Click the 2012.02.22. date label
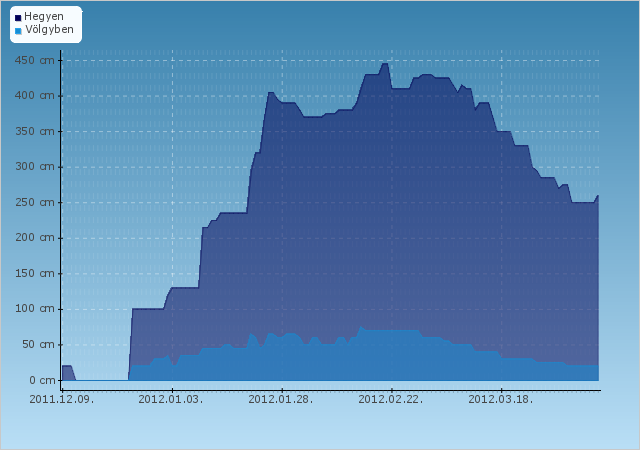 point(391,399)
